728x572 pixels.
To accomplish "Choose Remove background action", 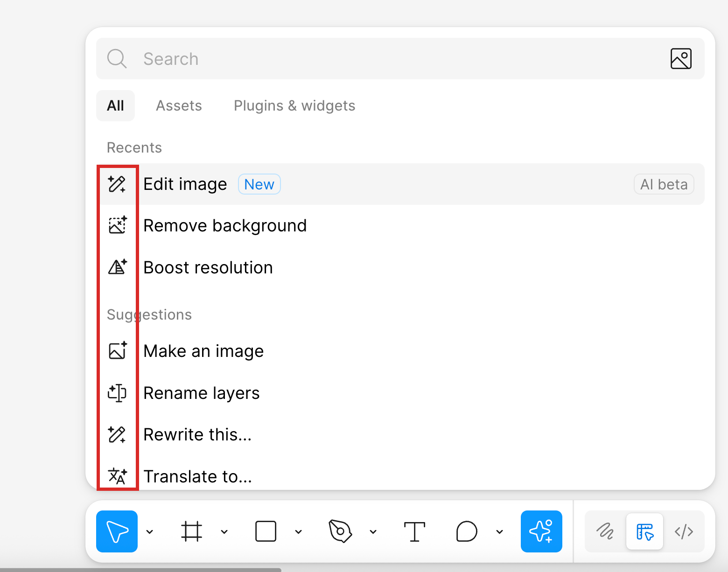I will coord(400,225).
